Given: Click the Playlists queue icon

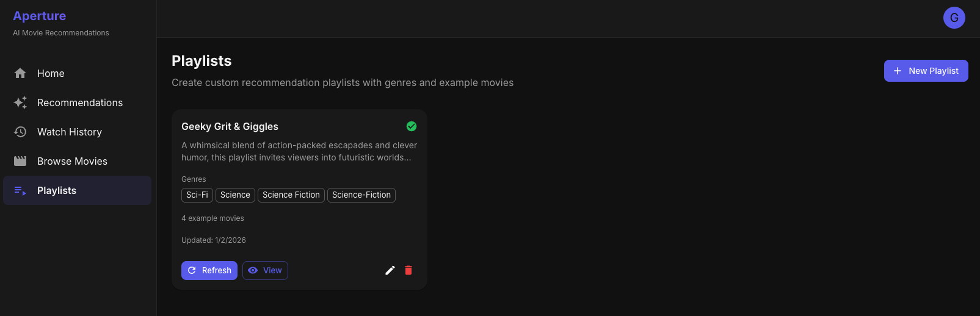Looking at the screenshot, I should click(x=20, y=190).
